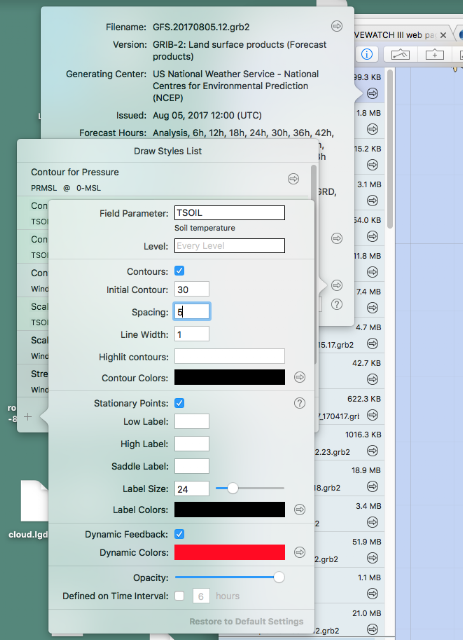The image size is (463, 640).
Task: Click the High Label field
Action: click(x=192, y=444)
